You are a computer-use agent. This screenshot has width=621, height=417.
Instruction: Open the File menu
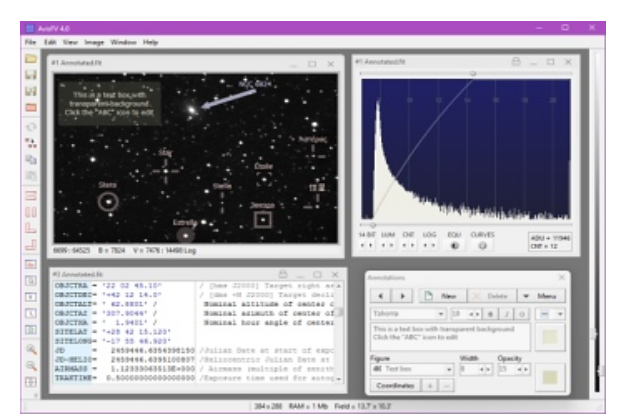click(30, 42)
